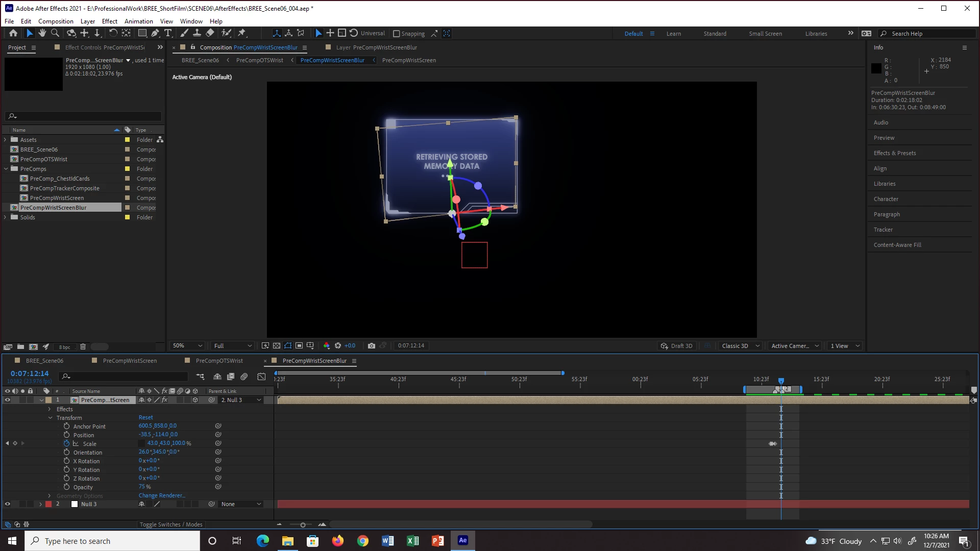Image resolution: width=980 pixels, height=551 pixels.
Task: Select the Clone Stamp tool
Action: [197, 33]
